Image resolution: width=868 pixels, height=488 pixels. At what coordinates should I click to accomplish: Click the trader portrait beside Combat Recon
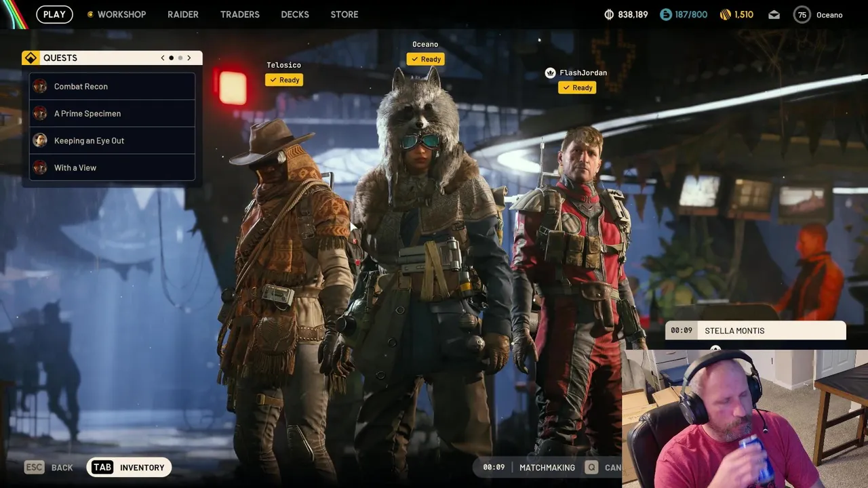[40, 86]
